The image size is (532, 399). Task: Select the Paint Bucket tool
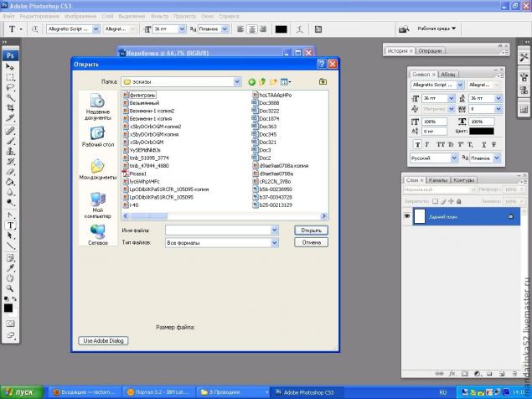point(10,182)
